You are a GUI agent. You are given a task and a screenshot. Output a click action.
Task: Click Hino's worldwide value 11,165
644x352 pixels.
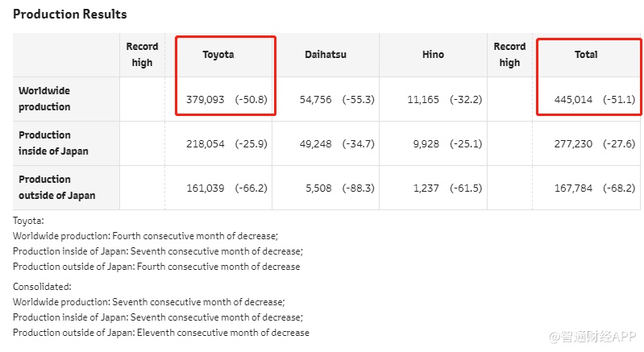coord(423,100)
